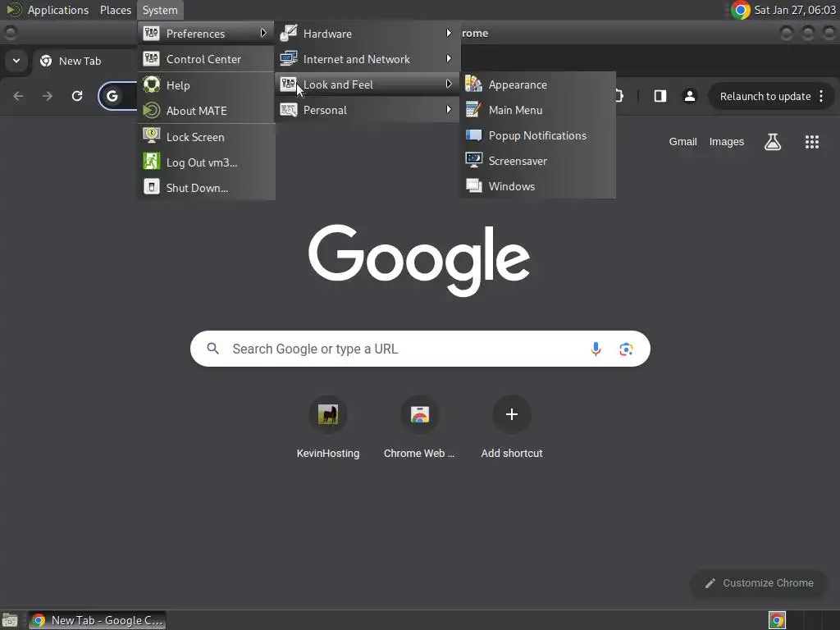Click the Chrome workspace thumbnail in bottom panel

777,620
